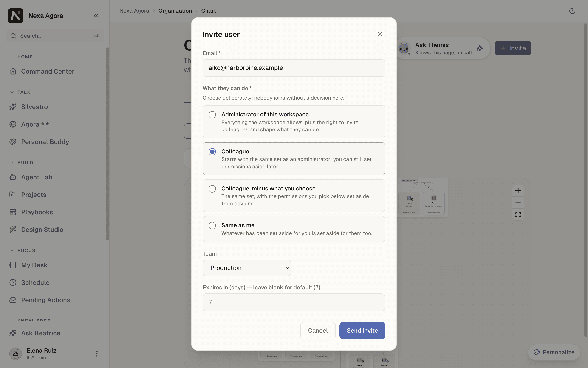Viewport: 588px width, 368px height.
Task: Click the Schedule clock icon
Action: 13,283
